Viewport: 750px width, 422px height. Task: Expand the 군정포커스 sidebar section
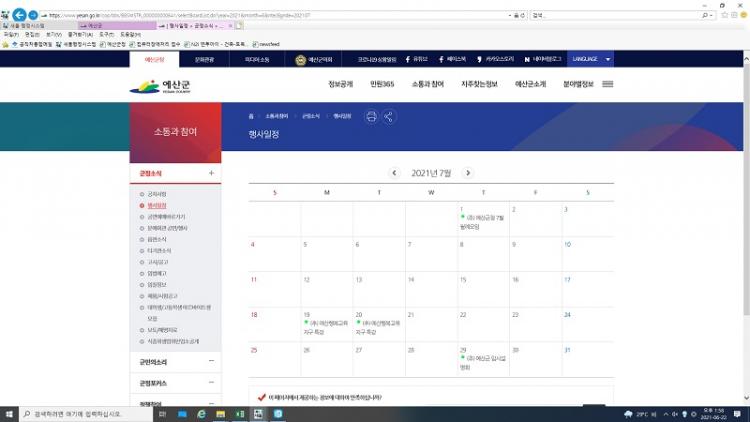[211, 383]
